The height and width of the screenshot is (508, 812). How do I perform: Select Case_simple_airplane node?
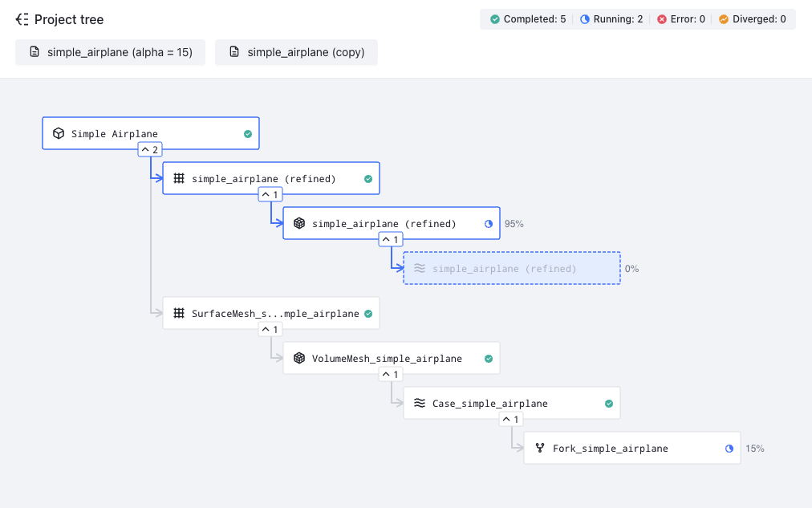[512, 403]
